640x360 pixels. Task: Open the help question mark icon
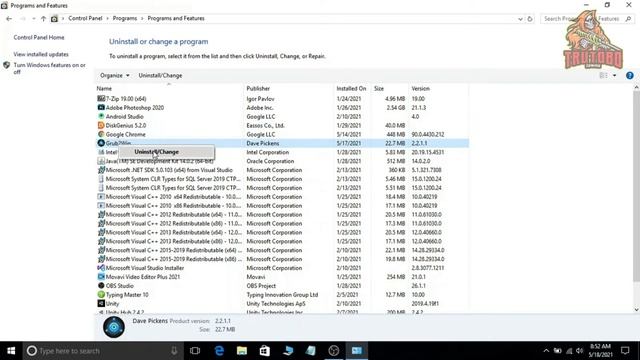pos(629,76)
